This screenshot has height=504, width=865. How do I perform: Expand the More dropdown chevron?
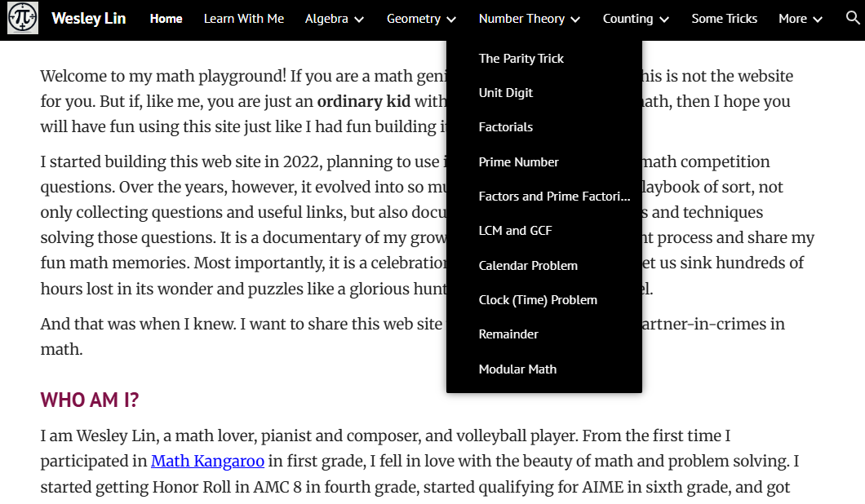point(818,20)
